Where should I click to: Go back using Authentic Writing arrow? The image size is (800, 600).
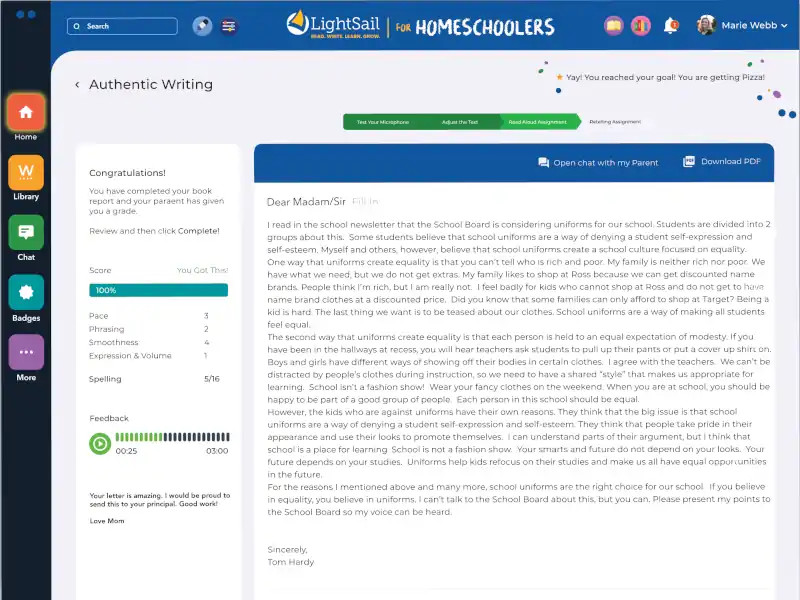pos(77,85)
